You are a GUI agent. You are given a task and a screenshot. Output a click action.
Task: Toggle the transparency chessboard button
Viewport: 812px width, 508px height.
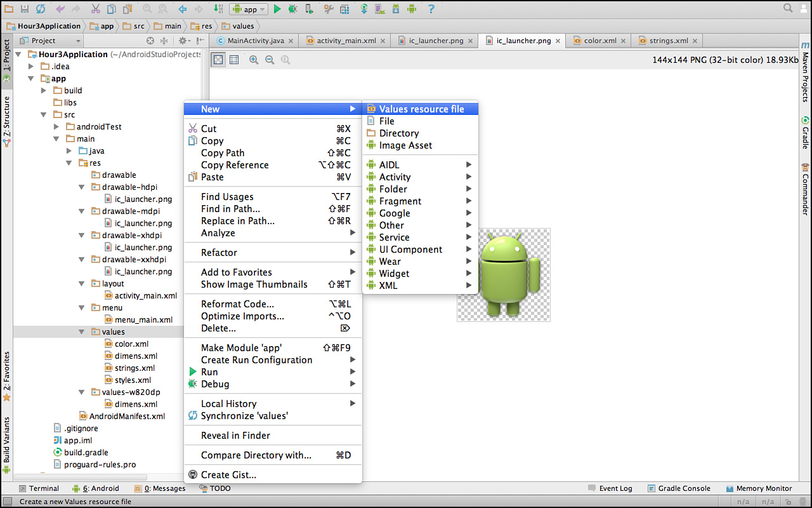tap(218, 60)
